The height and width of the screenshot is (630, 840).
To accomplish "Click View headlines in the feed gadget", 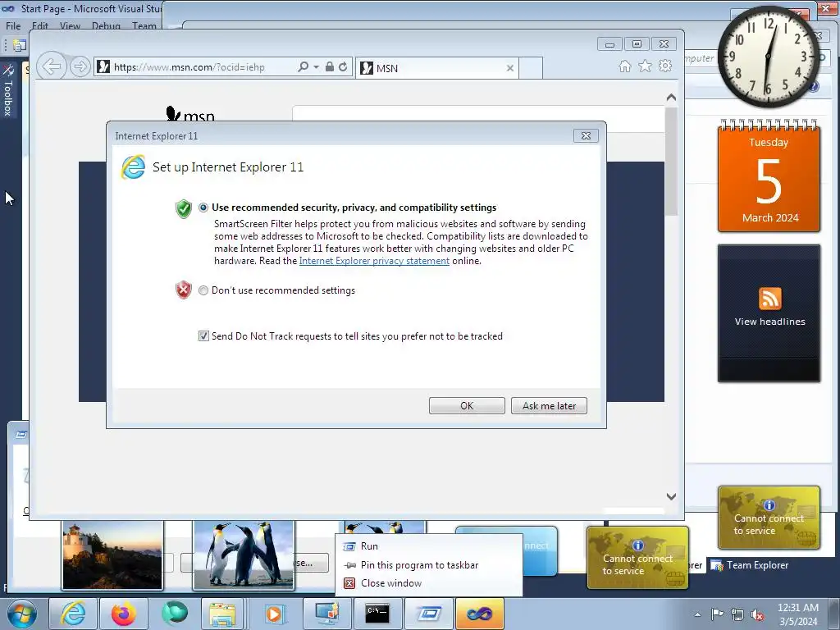I will click(x=769, y=322).
